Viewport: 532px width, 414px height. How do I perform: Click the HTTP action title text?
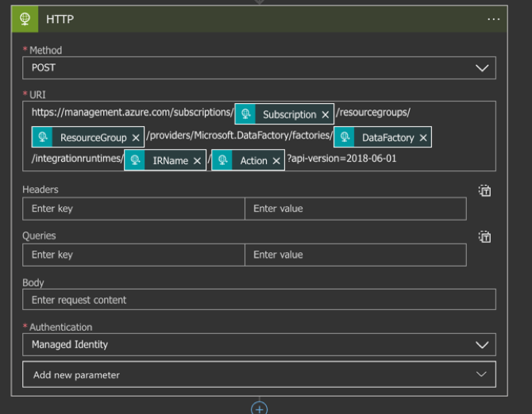[60, 19]
